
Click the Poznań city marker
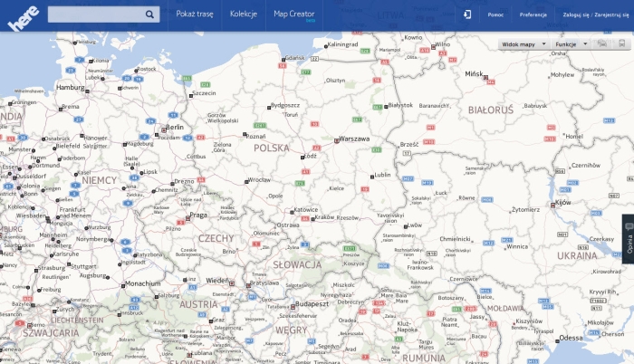tap(245, 134)
